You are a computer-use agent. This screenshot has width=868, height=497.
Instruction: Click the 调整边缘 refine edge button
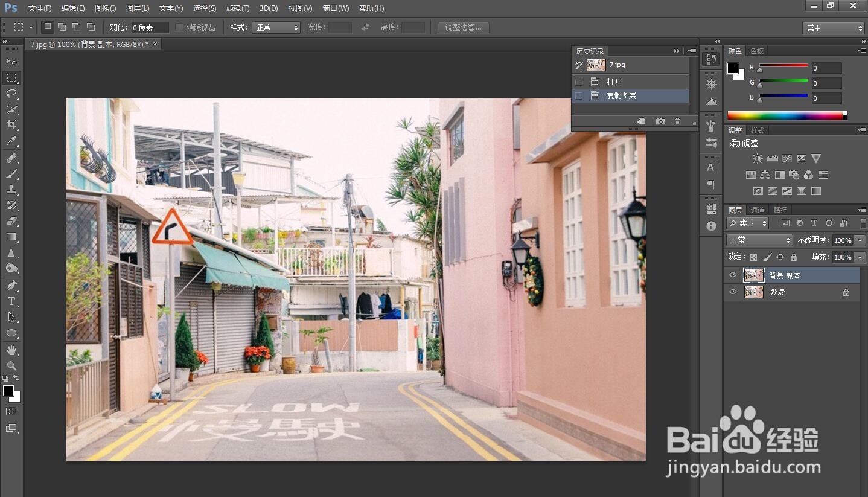(x=463, y=27)
